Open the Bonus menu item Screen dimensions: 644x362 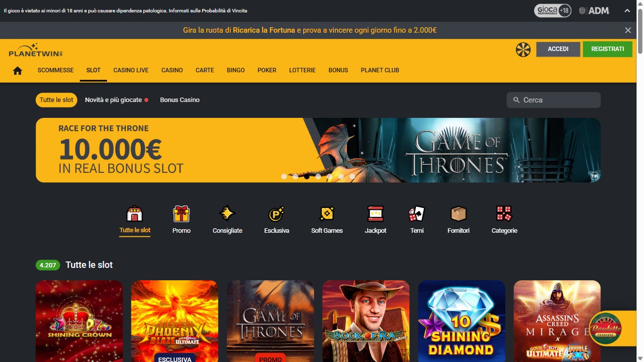338,70
